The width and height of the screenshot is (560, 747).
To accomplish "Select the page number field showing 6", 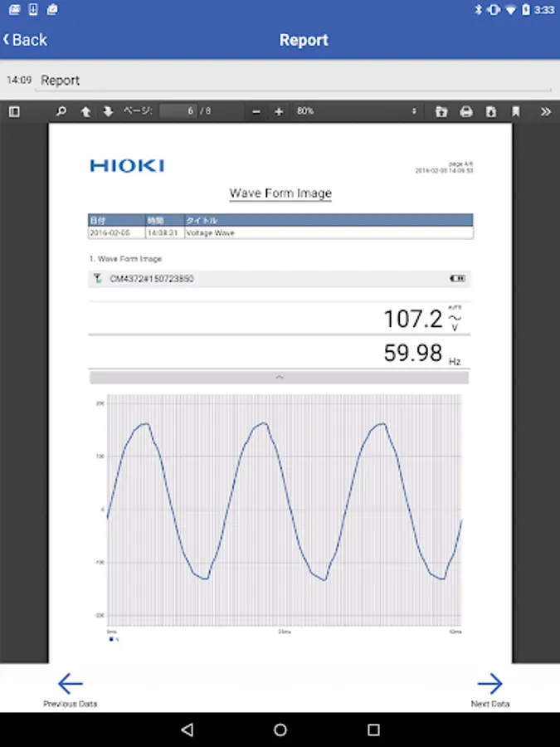I will click(178, 111).
